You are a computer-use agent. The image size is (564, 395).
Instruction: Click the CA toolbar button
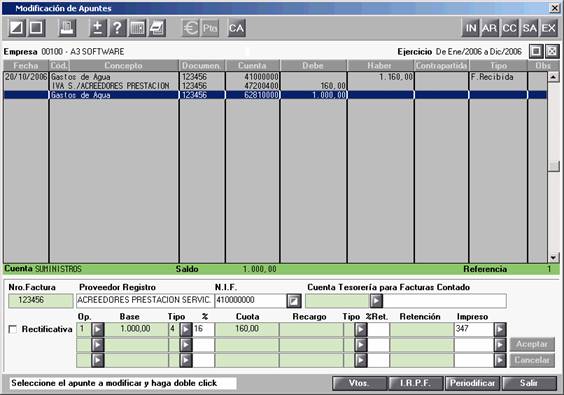pos(237,28)
